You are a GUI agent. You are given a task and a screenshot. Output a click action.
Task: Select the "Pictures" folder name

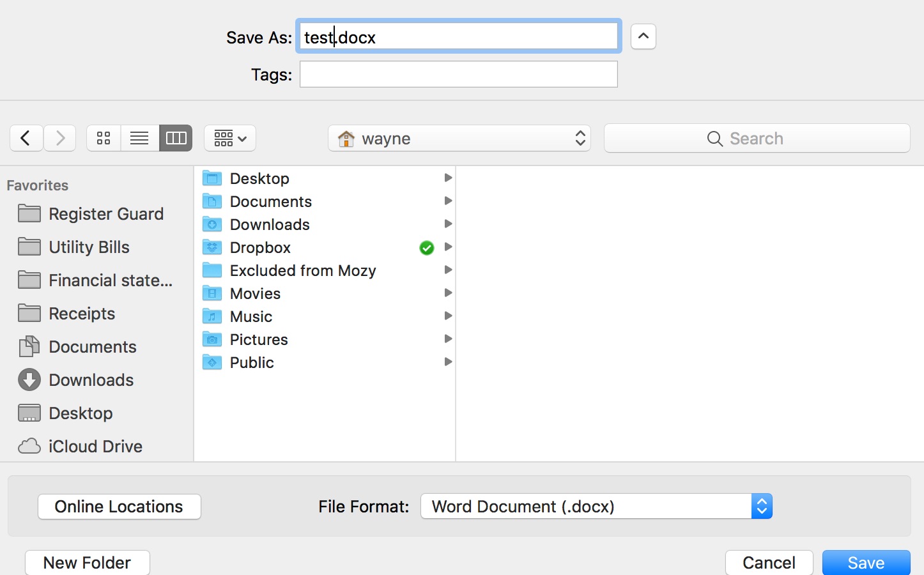click(259, 340)
